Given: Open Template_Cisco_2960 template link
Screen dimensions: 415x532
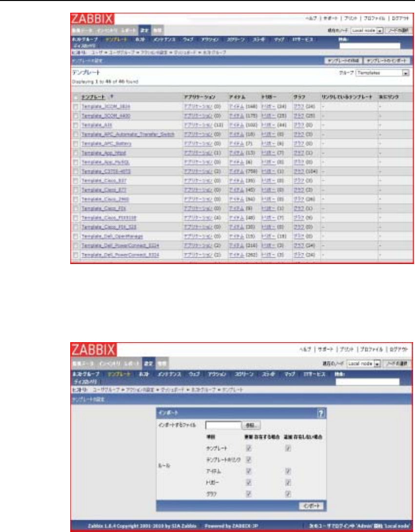Looking at the screenshot, I should [x=105, y=199].
